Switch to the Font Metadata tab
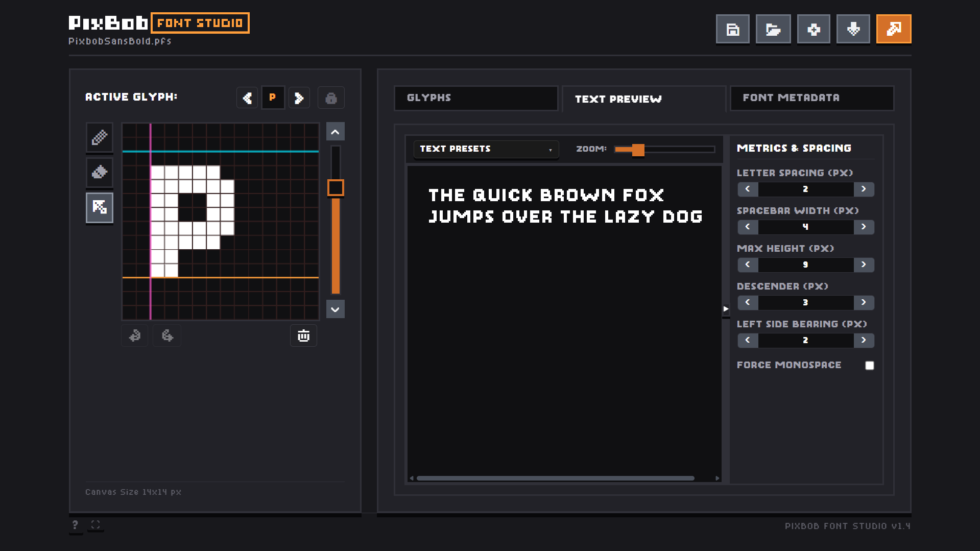Image resolution: width=980 pixels, height=551 pixels. coord(812,98)
